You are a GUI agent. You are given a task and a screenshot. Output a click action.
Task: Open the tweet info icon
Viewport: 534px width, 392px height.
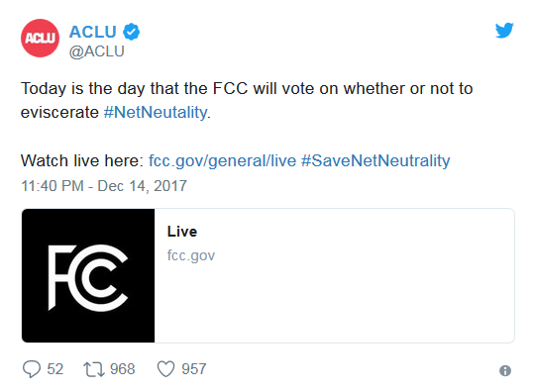pos(505,370)
